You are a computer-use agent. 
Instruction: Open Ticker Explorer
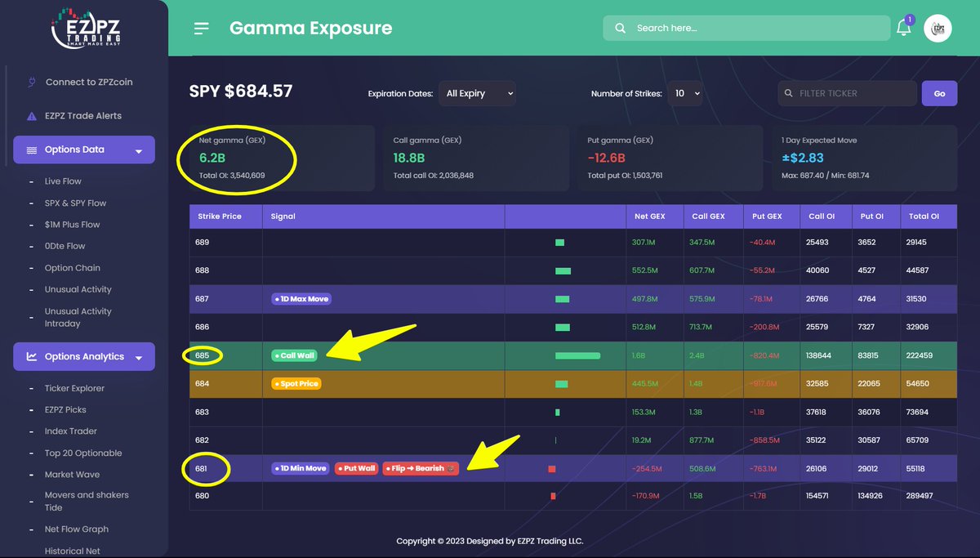point(74,388)
